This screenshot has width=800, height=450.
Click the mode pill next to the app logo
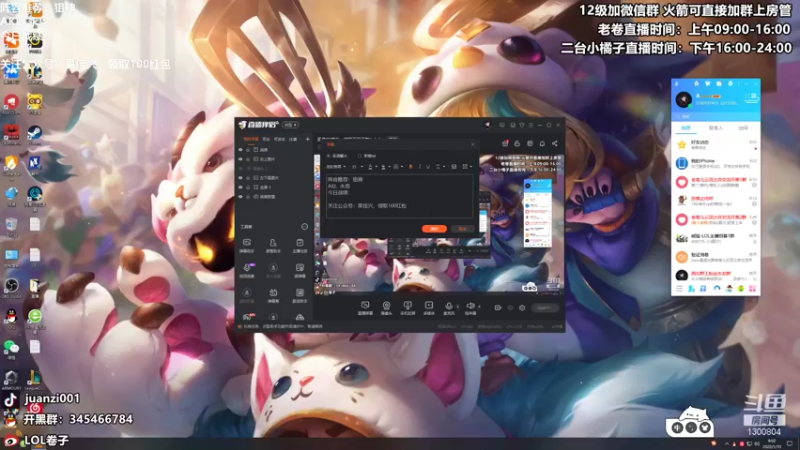[x=290, y=125]
